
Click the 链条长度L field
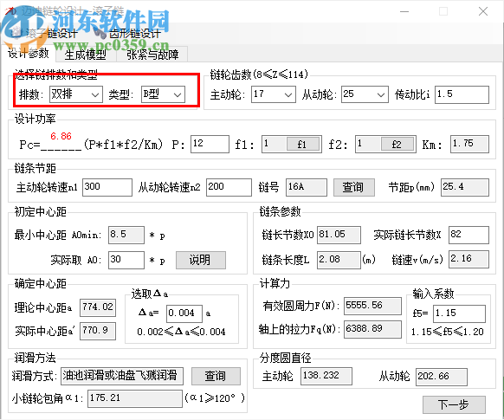tap(339, 260)
